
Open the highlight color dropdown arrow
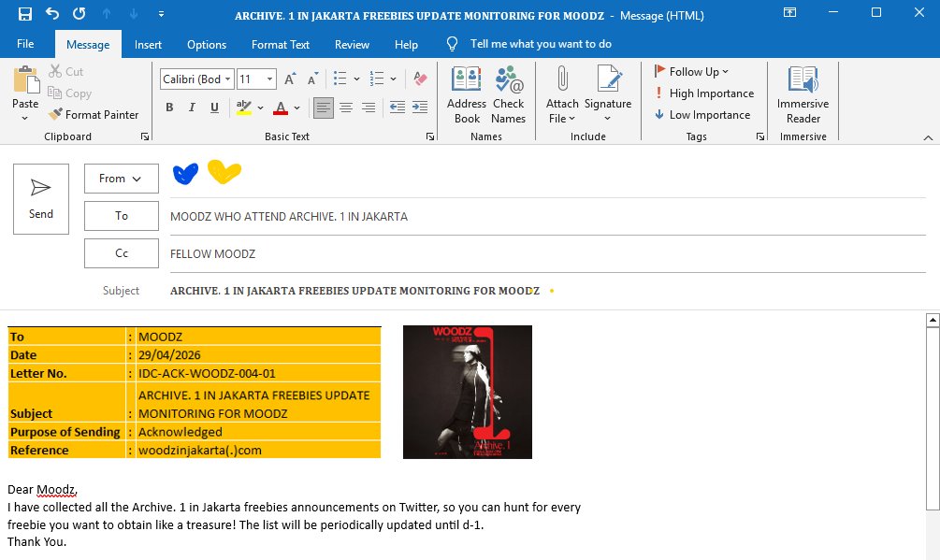click(x=260, y=108)
